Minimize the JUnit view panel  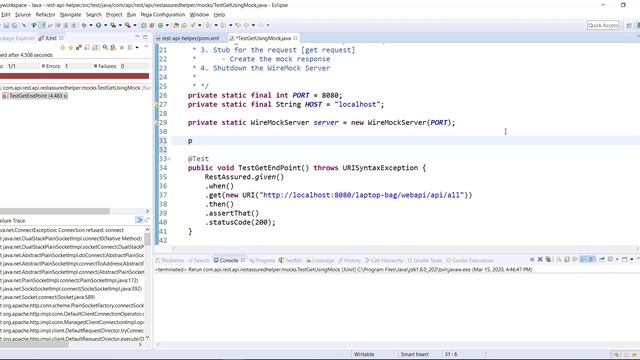[137, 37]
